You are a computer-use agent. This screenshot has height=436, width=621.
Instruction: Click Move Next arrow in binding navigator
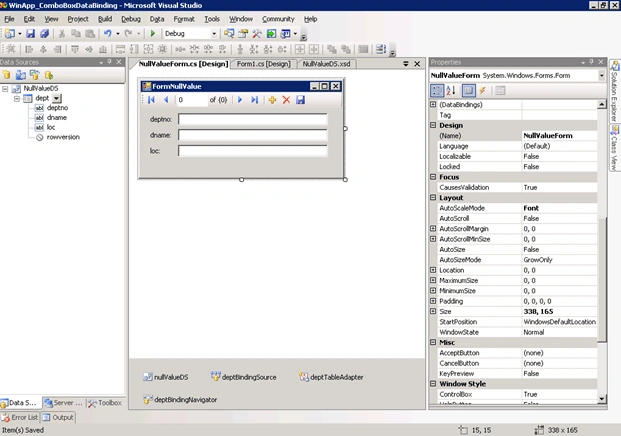240,100
